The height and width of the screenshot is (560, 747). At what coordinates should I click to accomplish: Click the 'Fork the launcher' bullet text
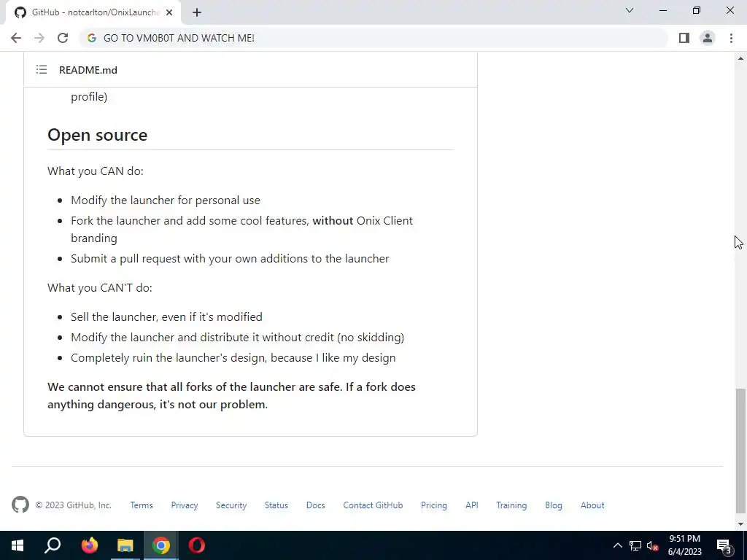point(241,229)
